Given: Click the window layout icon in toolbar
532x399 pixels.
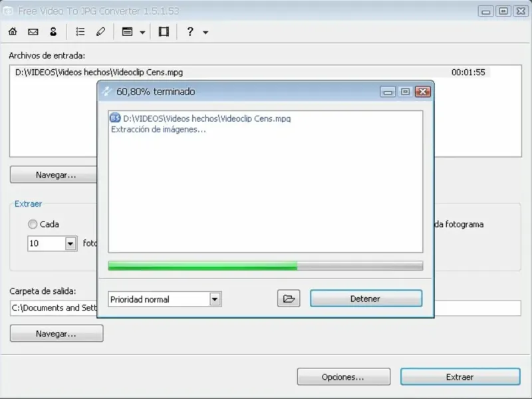Looking at the screenshot, I should (127, 31).
